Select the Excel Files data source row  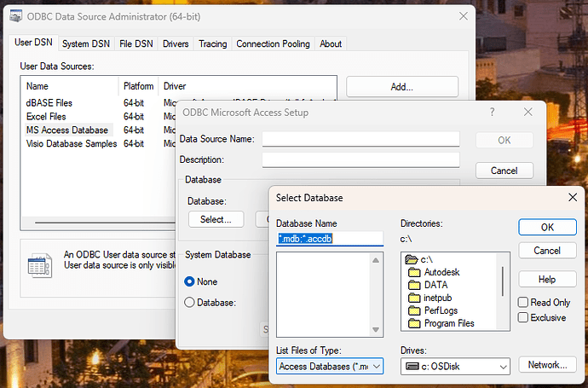coord(100,116)
